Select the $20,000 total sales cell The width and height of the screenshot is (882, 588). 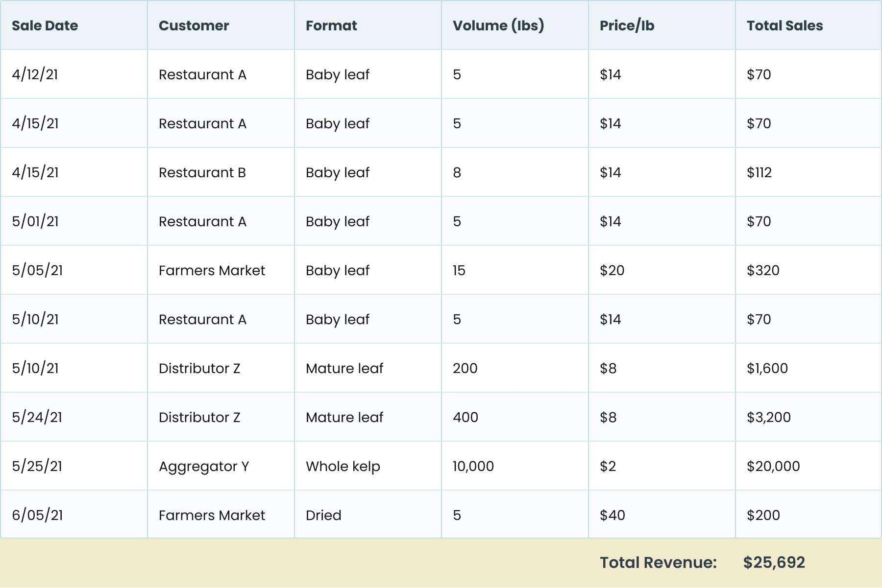coord(773,466)
